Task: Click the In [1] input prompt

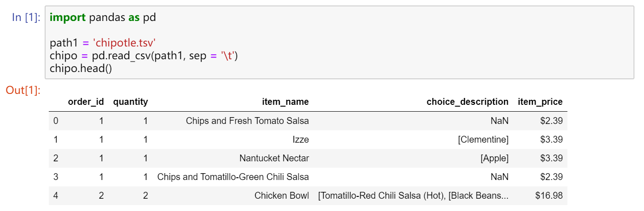Action: tap(26, 18)
